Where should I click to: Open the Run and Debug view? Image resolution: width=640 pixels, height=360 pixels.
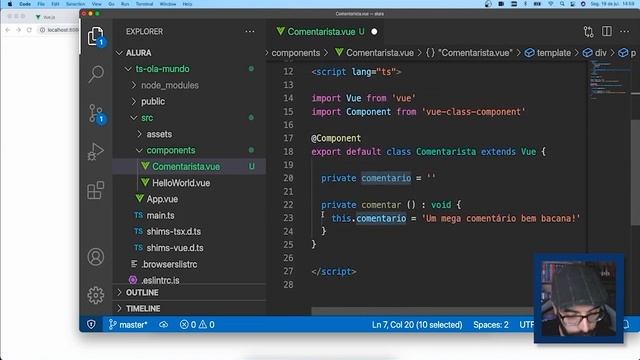click(96, 151)
